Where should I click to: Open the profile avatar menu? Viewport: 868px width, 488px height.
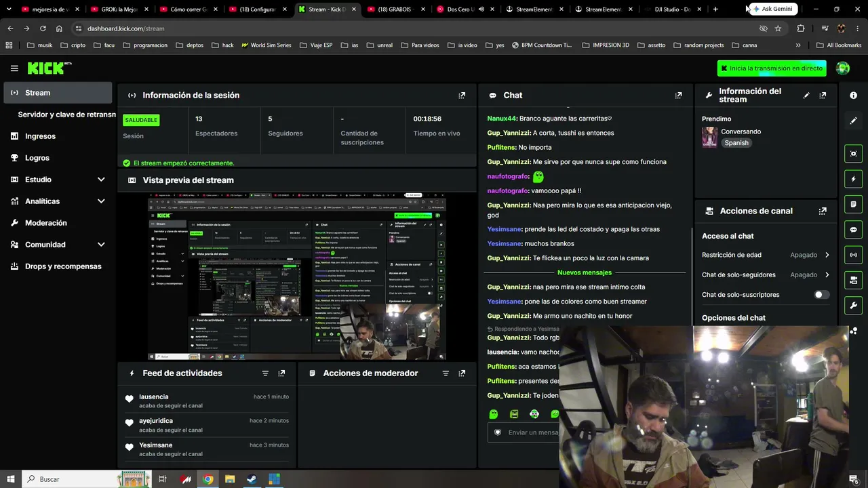[x=843, y=68]
